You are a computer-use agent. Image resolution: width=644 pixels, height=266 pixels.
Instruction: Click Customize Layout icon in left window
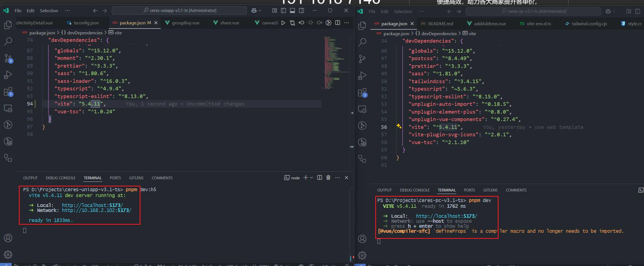click(x=274, y=11)
